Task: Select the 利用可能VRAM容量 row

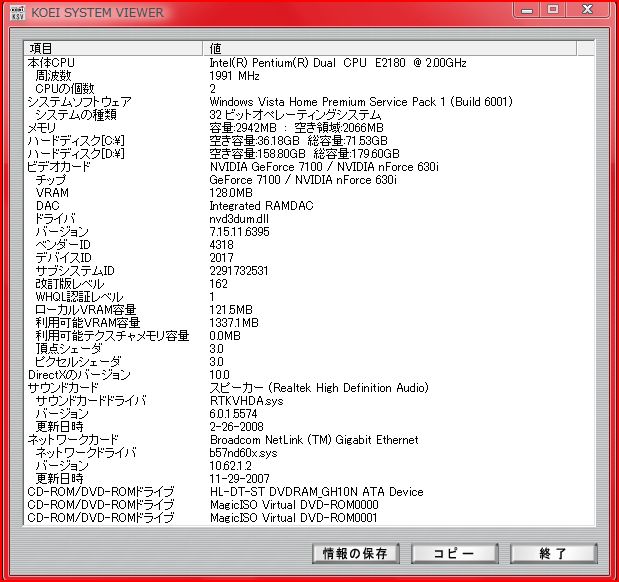Action: point(88,323)
